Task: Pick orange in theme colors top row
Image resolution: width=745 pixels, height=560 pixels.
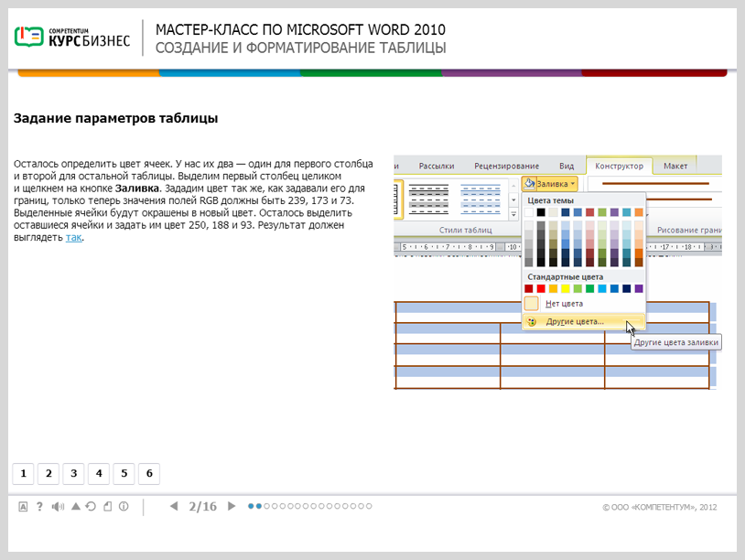Action: tap(639, 212)
